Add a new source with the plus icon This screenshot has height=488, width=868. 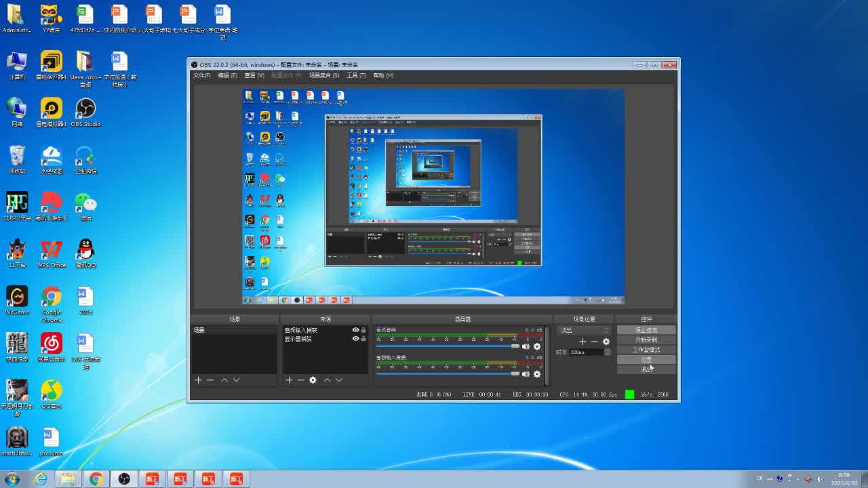(x=289, y=380)
